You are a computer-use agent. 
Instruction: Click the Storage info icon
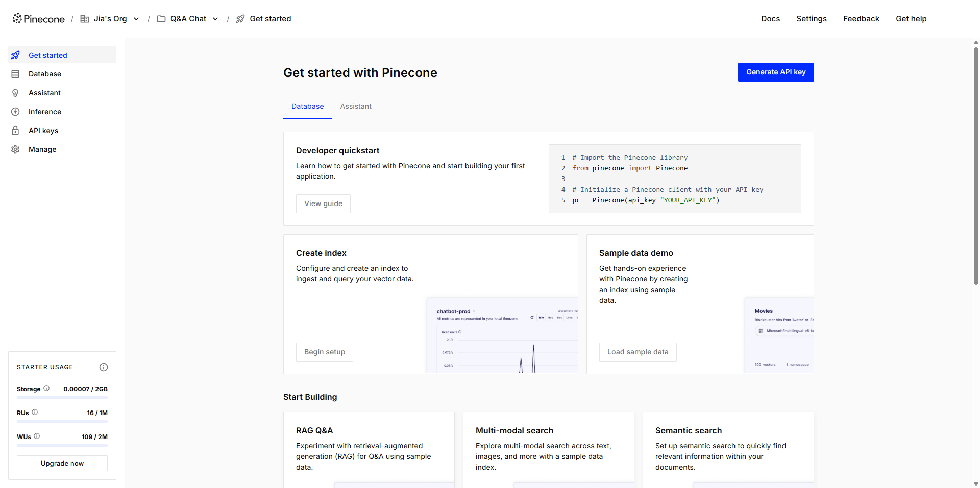tap(46, 388)
